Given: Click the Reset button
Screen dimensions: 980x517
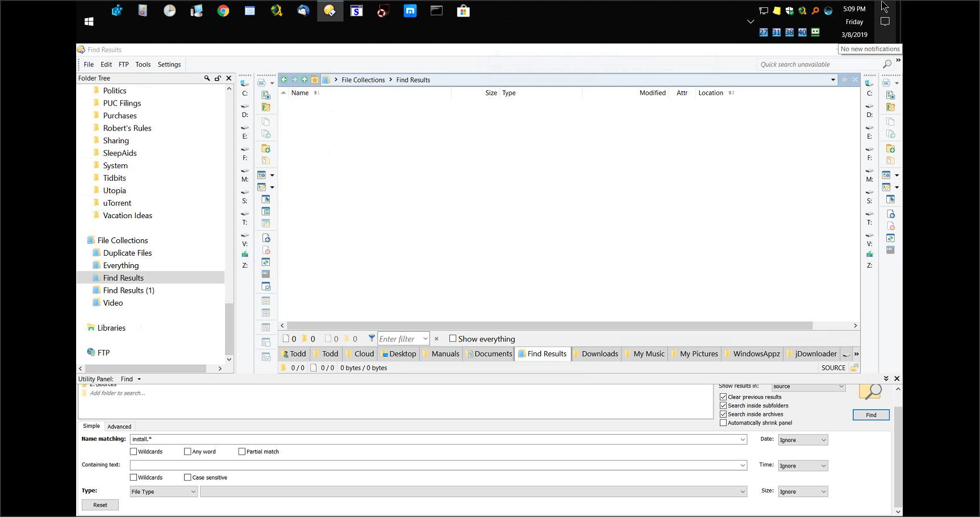Looking at the screenshot, I should point(100,505).
